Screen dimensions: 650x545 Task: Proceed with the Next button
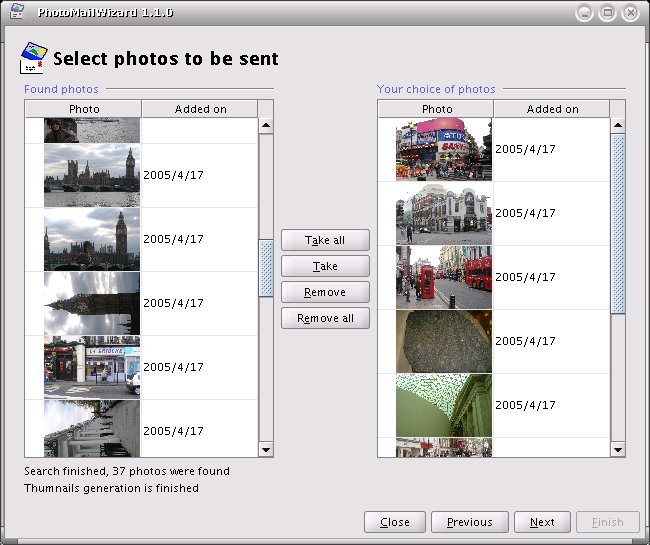[542, 522]
